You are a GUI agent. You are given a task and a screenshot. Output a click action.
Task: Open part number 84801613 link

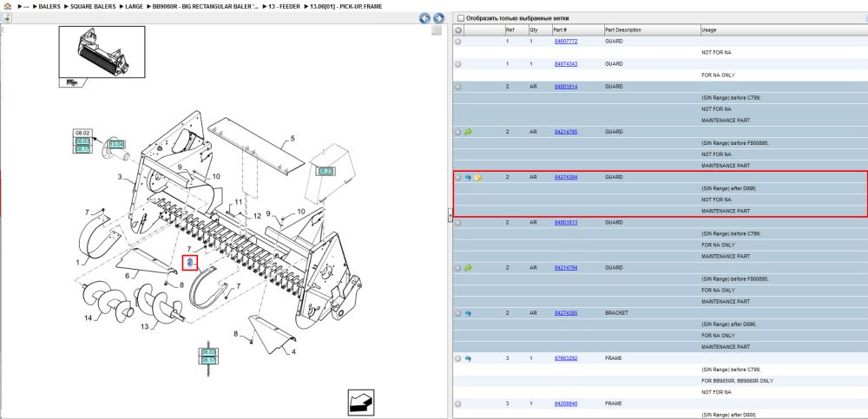pos(566,222)
